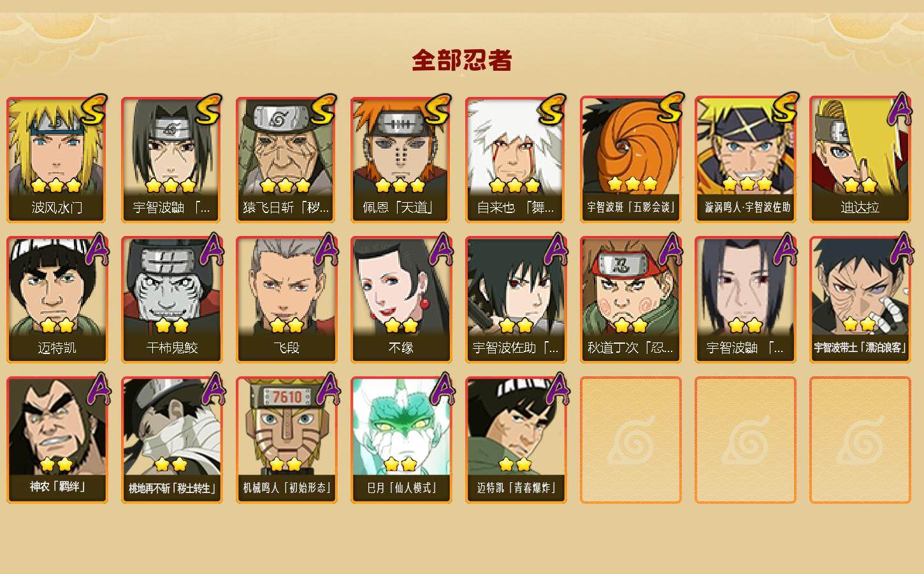This screenshot has width=924, height=574.
Task: Select 漩涡鸣人·宇智波佐助 card
Action: (745, 159)
